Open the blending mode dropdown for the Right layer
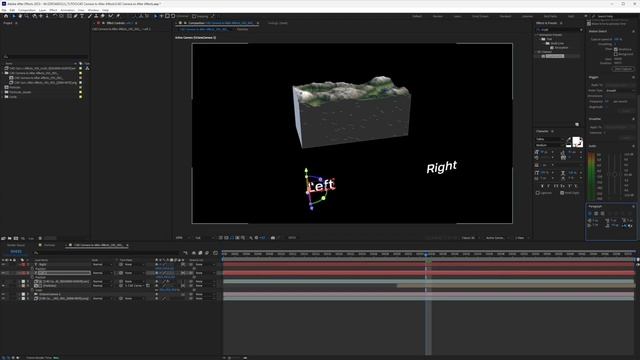Screen dimensions: 640x360 (101, 264)
